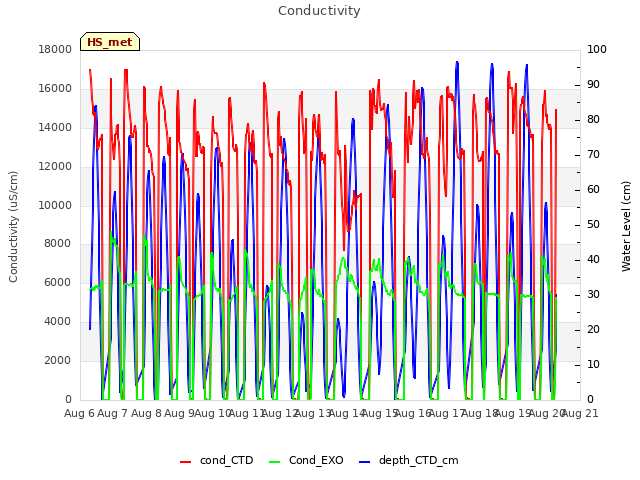Click the 10 right axis value
This screenshot has width=640, height=480.
[593, 364]
